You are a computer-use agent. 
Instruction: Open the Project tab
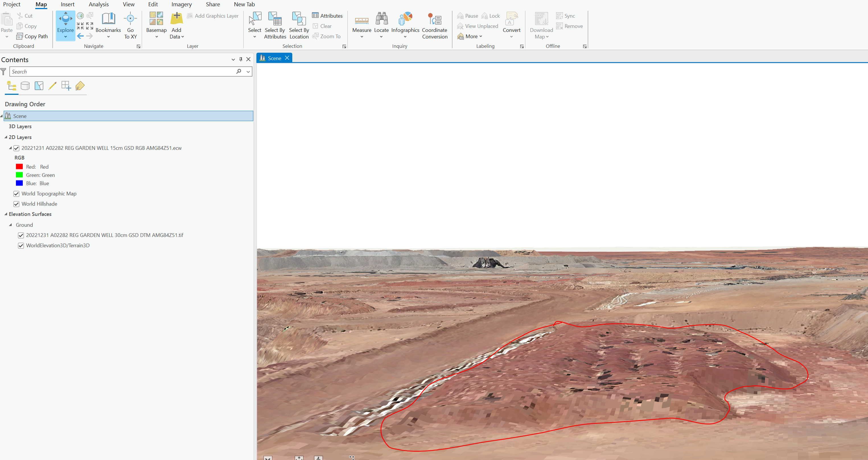[x=12, y=4]
